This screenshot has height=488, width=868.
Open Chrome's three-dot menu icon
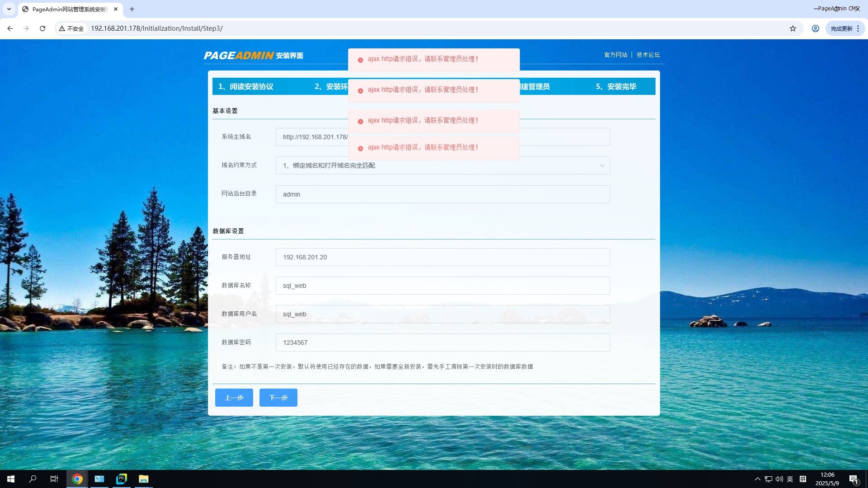tap(858, 28)
